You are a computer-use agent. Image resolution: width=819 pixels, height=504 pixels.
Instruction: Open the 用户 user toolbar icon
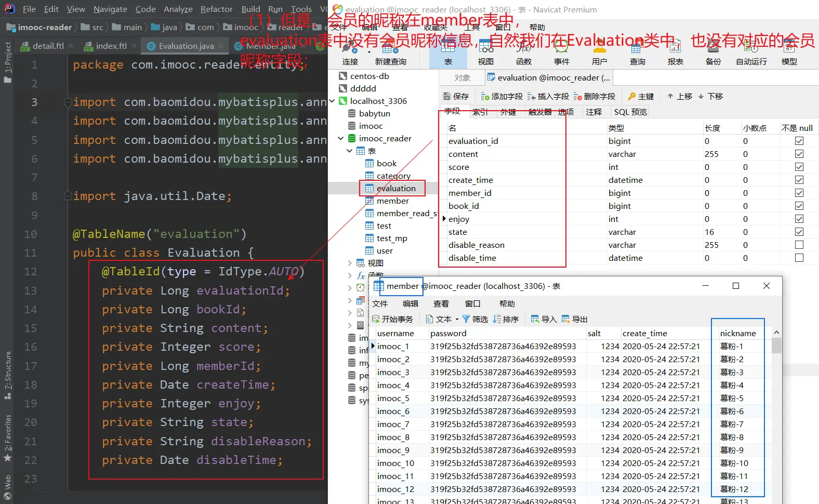[599, 50]
